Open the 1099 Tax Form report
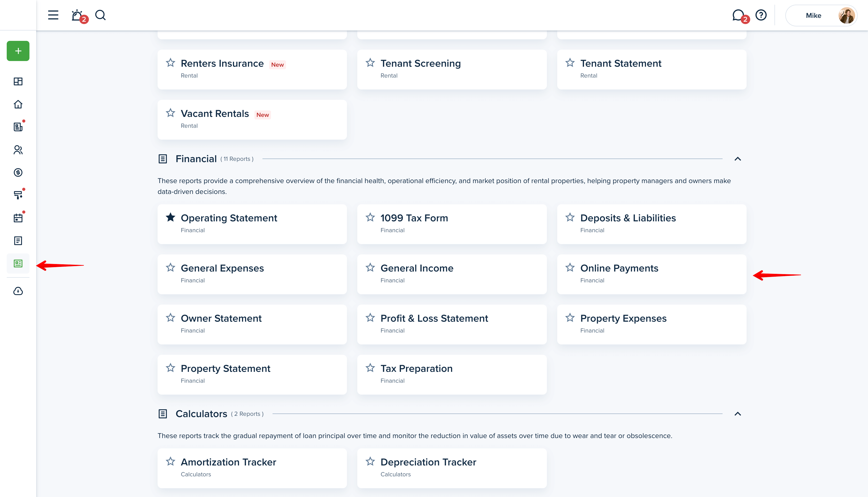This screenshot has height=497, width=868. tap(452, 224)
